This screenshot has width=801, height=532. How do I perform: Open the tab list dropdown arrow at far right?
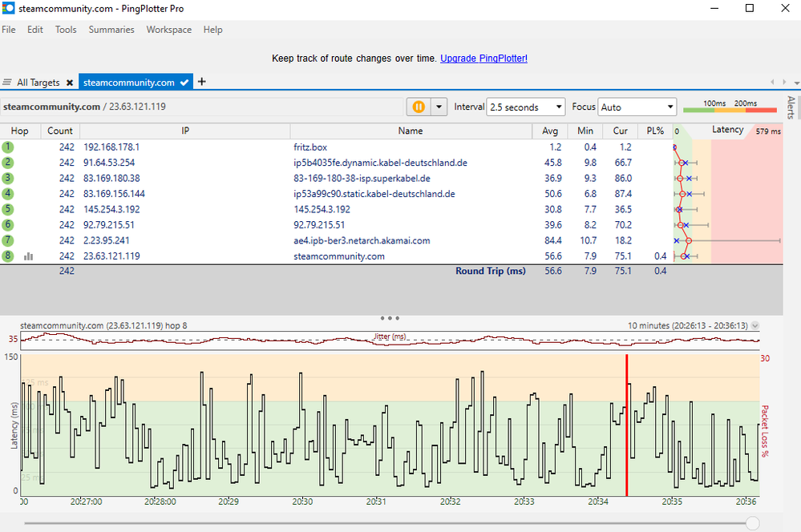coord(796,83)
